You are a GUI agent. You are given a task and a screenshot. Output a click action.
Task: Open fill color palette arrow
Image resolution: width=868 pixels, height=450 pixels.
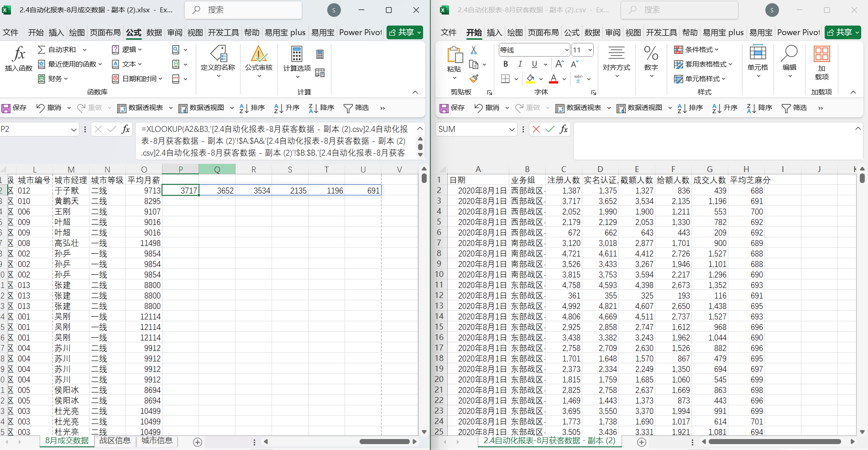[541, 79]
